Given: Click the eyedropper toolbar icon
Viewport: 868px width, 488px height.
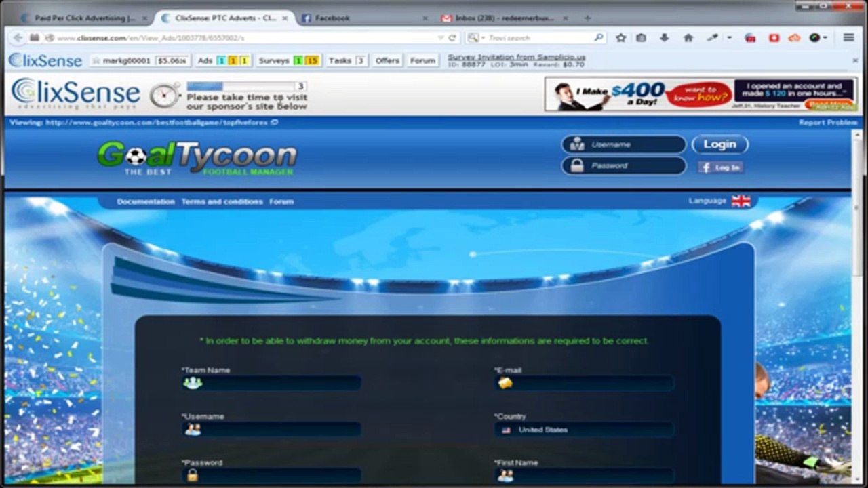Looking at the screenshot, I should pos(712,38).
